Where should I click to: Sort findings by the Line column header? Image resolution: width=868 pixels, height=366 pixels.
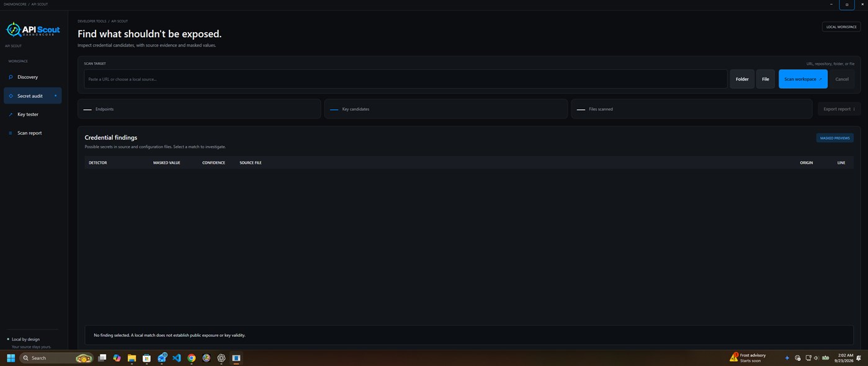tap(841, 163)
